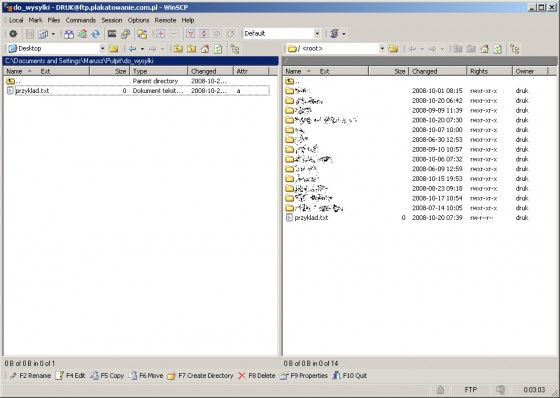Click the F10 Quit button
Image resolution: width=560 pixels, height=398 pixels.
350,375
